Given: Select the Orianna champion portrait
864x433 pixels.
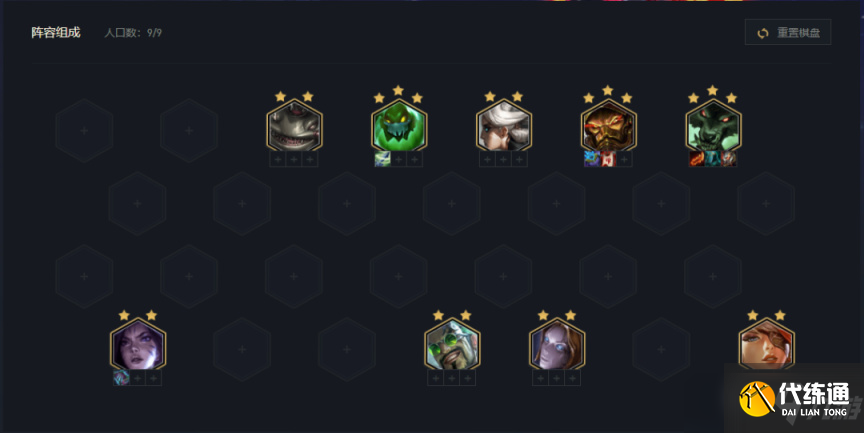Looking at the screenshot, I should pos(557,344).
